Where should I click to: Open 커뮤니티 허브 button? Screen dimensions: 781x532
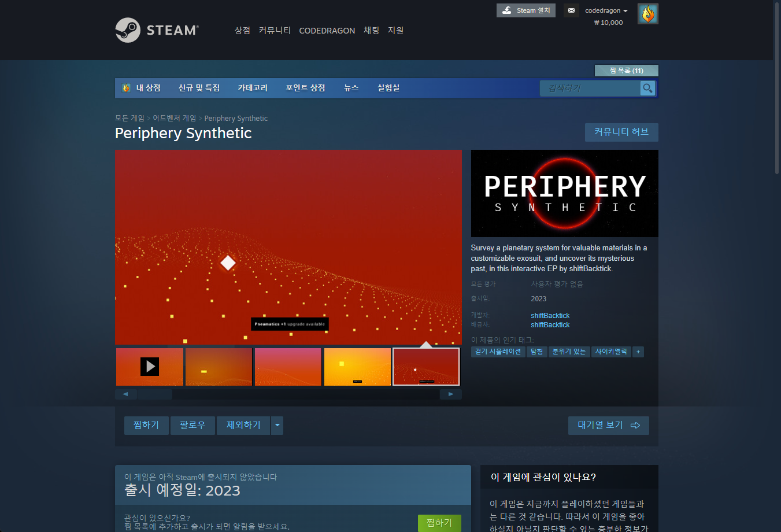click(621, 132)
